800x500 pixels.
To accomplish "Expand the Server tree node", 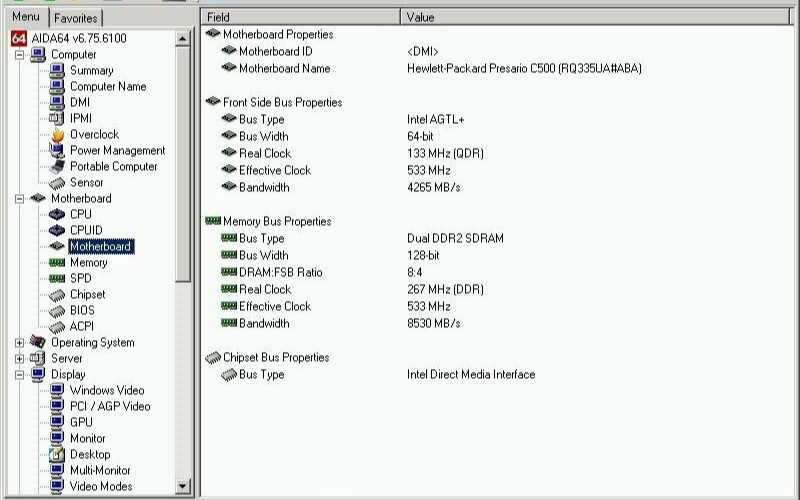I will [19, 359].
